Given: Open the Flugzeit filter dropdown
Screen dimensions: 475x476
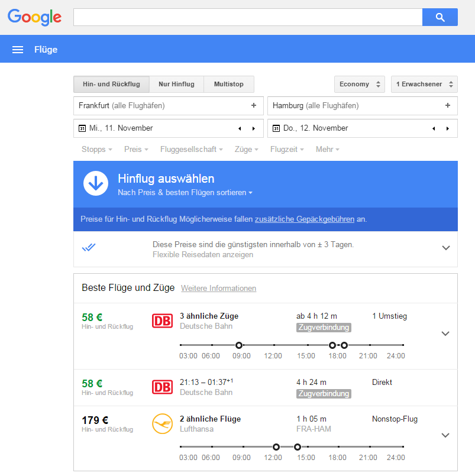Looking at the screenshot, I should (287, 150).
